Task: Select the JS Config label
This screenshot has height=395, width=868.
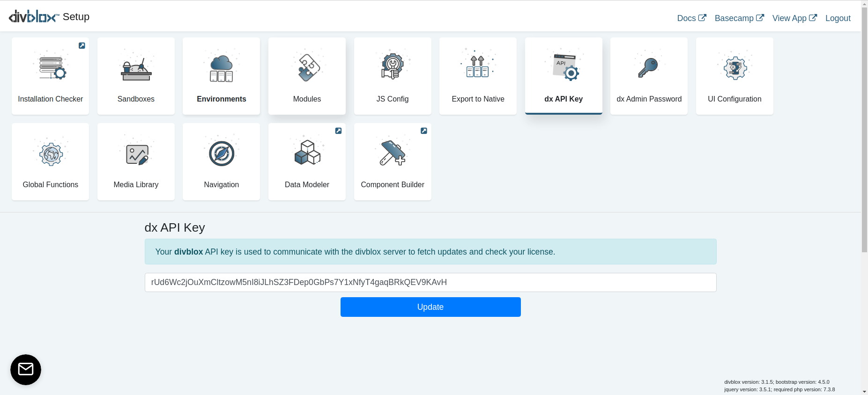Action: pyautogui.click(x=393, y=99)
